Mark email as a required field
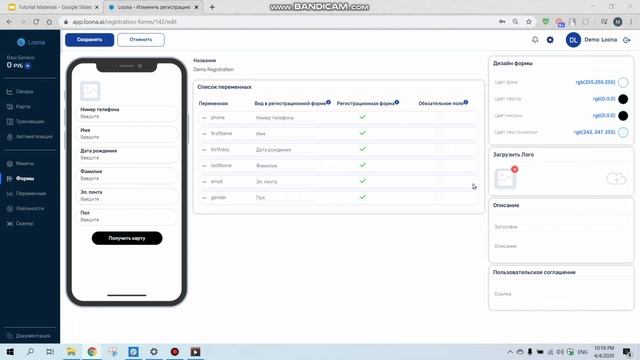 [439, 181]
